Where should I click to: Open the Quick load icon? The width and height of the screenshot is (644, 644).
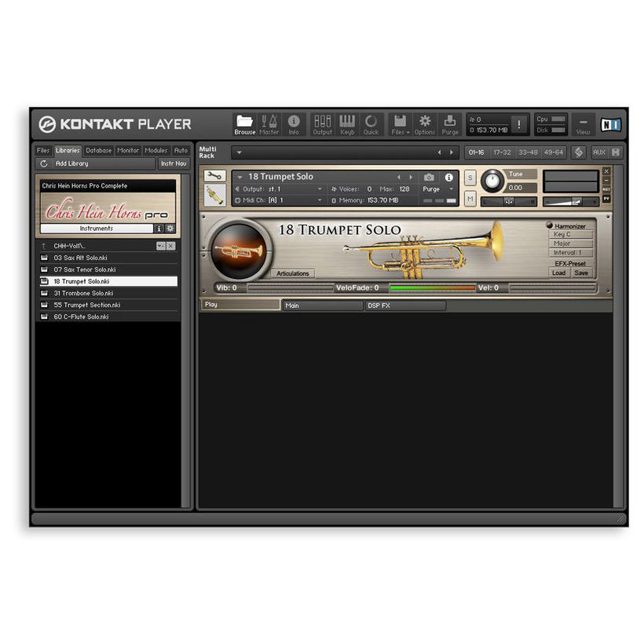click(371, 124)
